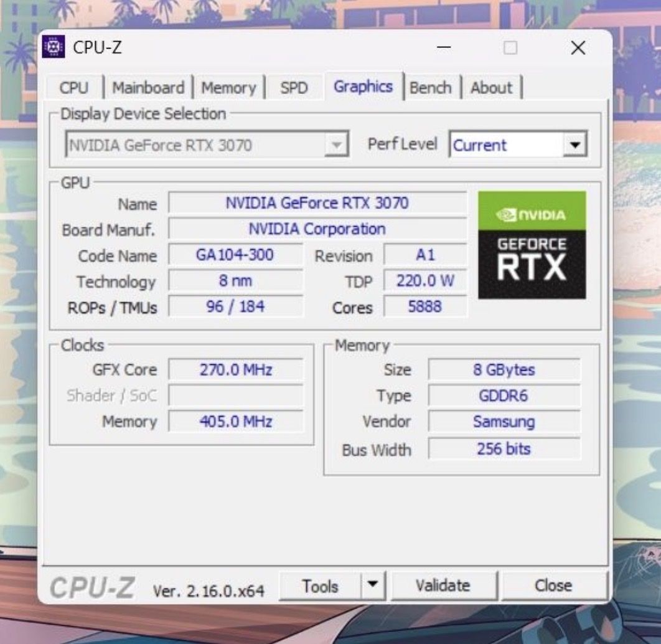Click the empty Shader / SoC field
The image size is (661, 644).
[236, 395]
